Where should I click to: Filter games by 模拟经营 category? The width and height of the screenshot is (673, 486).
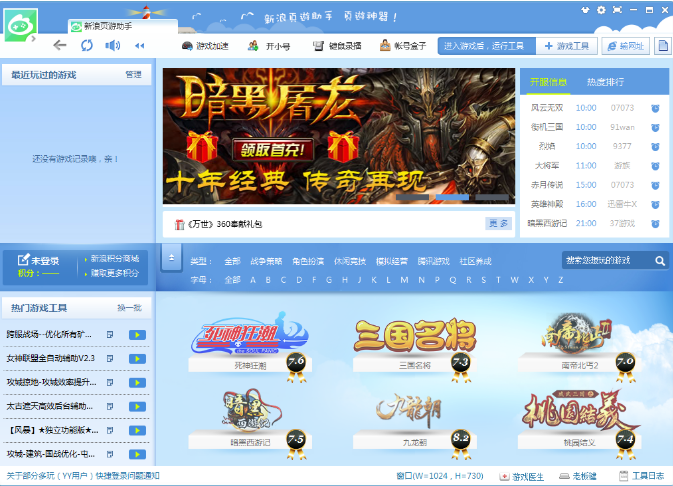pyautogui.click(x=391, y=261)
